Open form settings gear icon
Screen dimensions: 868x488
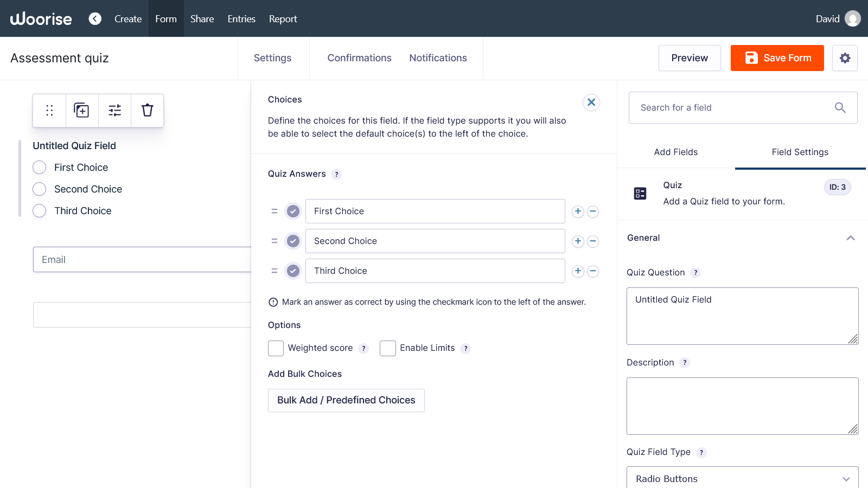coord(845,58)
